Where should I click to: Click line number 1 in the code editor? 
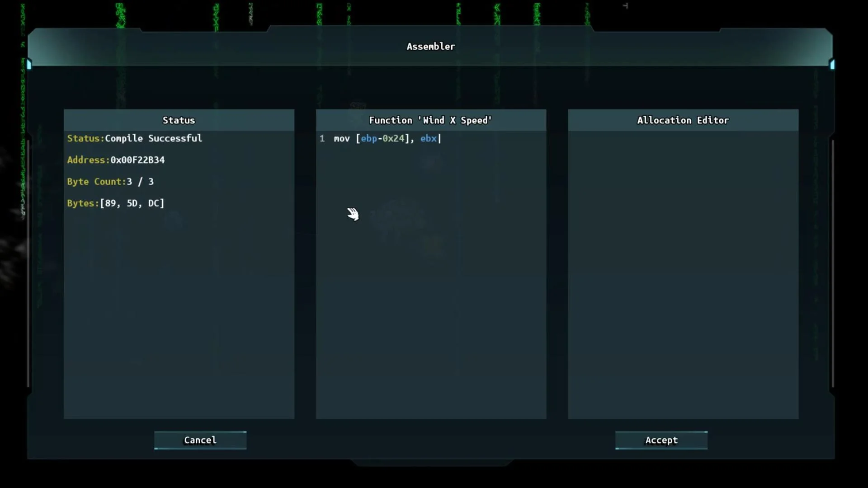point(322,139)
